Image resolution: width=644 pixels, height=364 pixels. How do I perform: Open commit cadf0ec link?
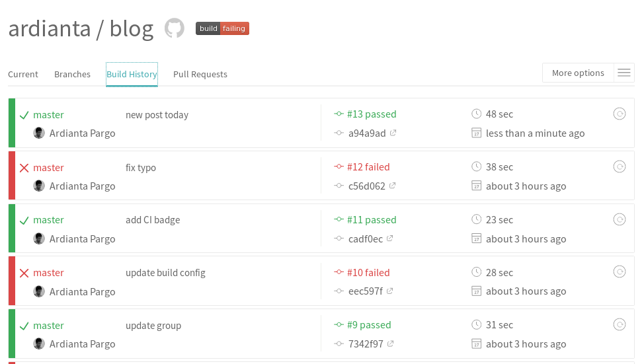(366, 238)
